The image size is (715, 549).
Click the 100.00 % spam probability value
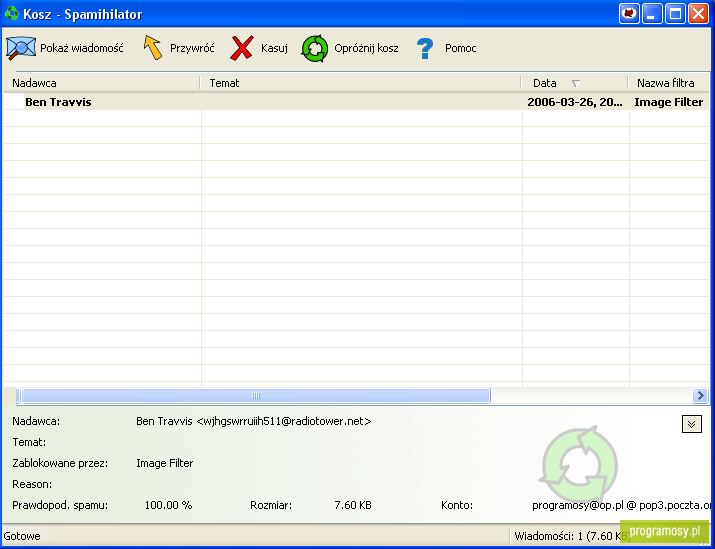click(168, 505)
